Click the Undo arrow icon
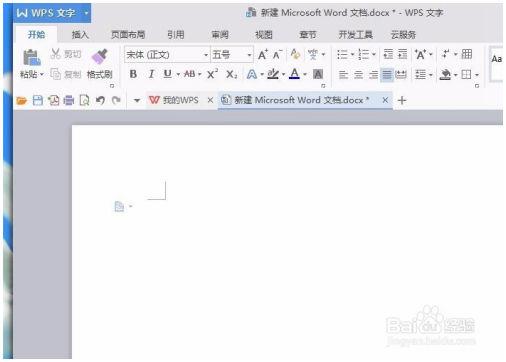506x362 pixels. (x=100, y=100)
